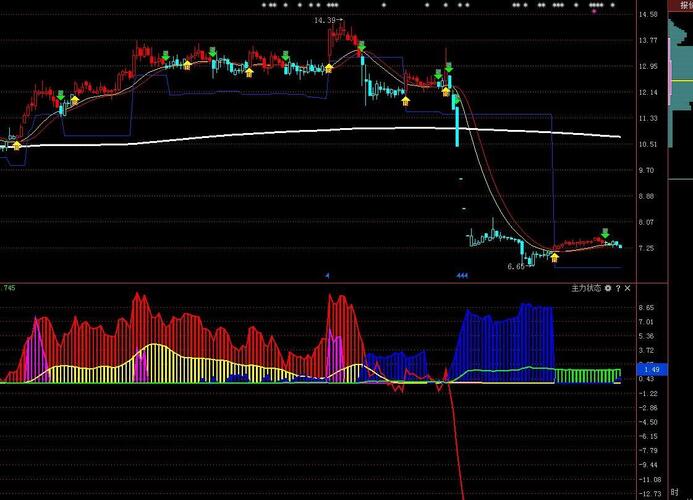Select the 6.65 low price label
Image resolution: width=693 pixels, height=500 pixels.
[x=515, y=267]
